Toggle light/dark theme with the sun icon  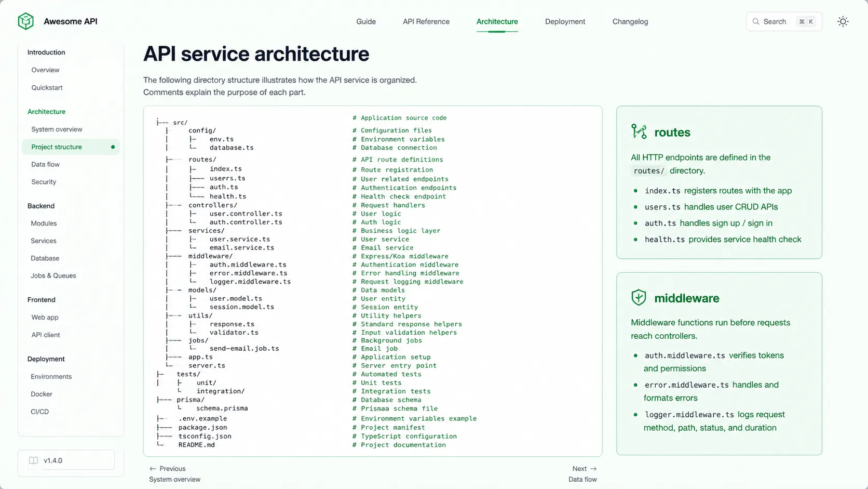coord(843,21)
